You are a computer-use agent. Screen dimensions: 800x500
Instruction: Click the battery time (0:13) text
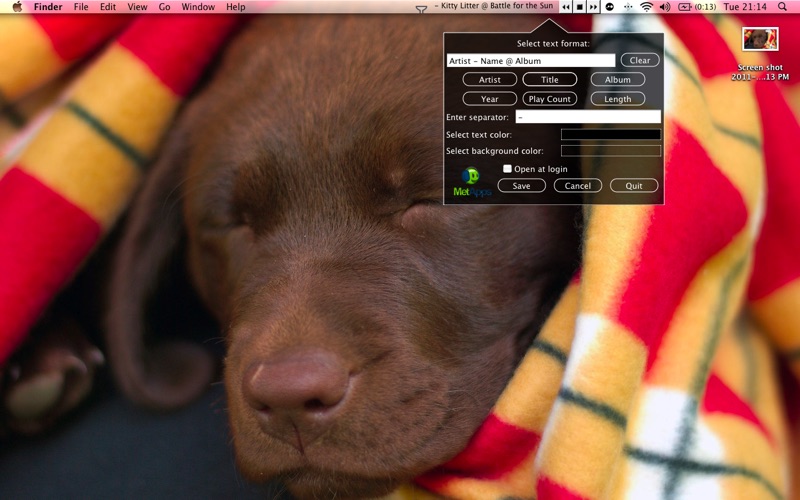click(705, 7)
